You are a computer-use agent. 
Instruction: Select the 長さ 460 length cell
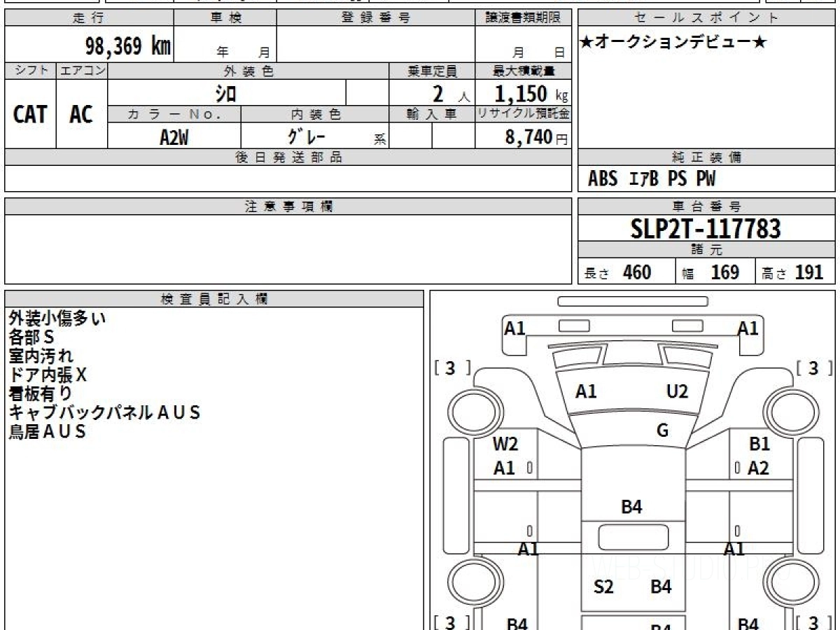point(627,272)
